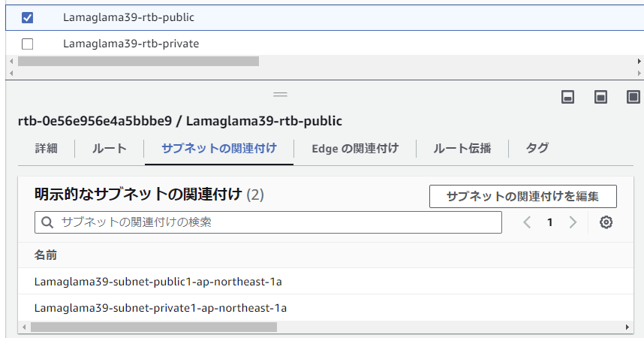The height and width of the screenshot is (338, 644).
Task: Collapse details panel to minimum size
Action: coord(567,98)
